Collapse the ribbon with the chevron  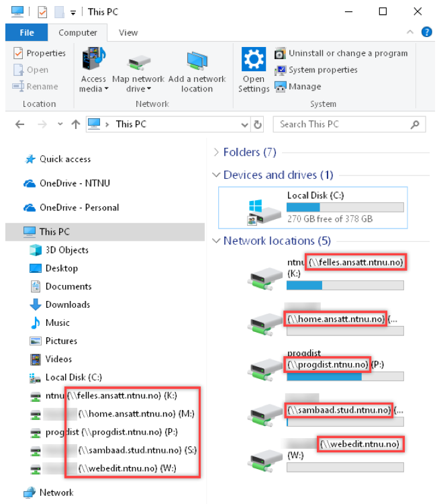click(x=409, y=32)
